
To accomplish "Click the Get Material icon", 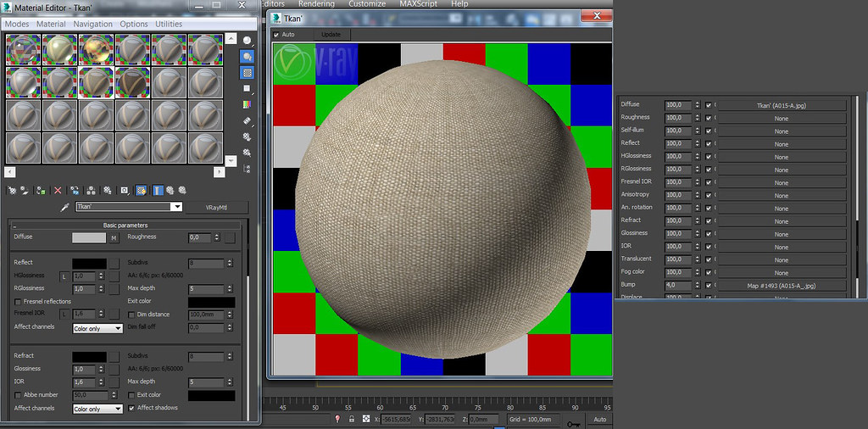I will click(11, 191).
